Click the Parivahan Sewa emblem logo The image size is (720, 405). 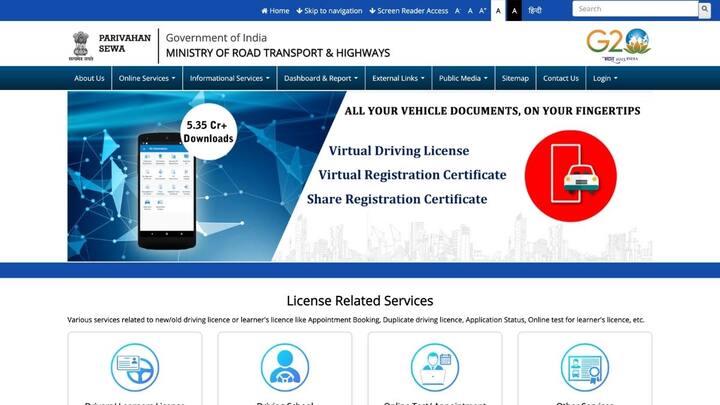pos(80,45)
